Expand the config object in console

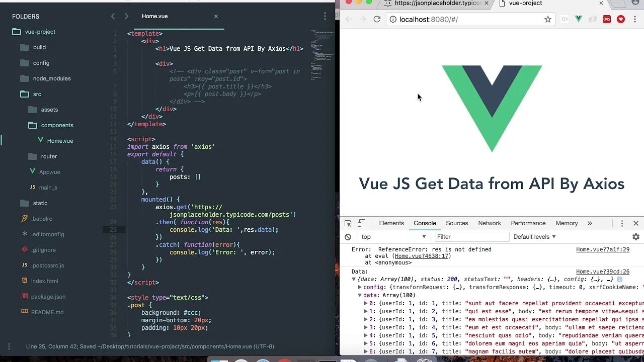360,288
